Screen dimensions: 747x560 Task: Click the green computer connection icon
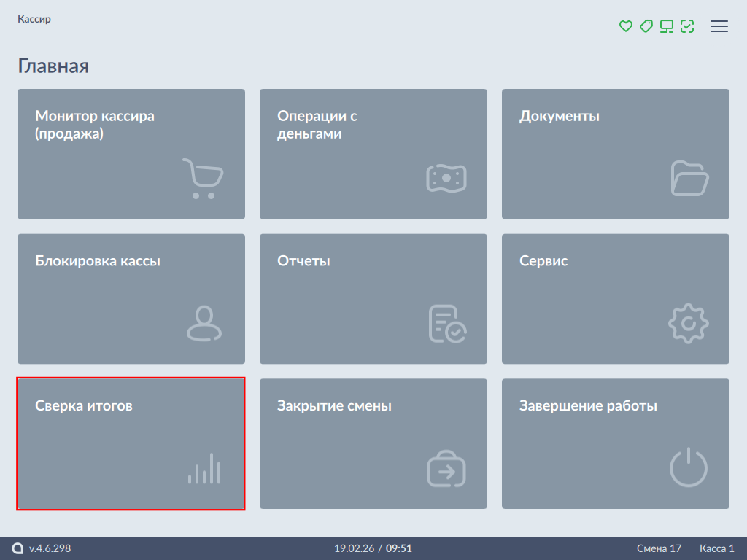coord(666,26)
